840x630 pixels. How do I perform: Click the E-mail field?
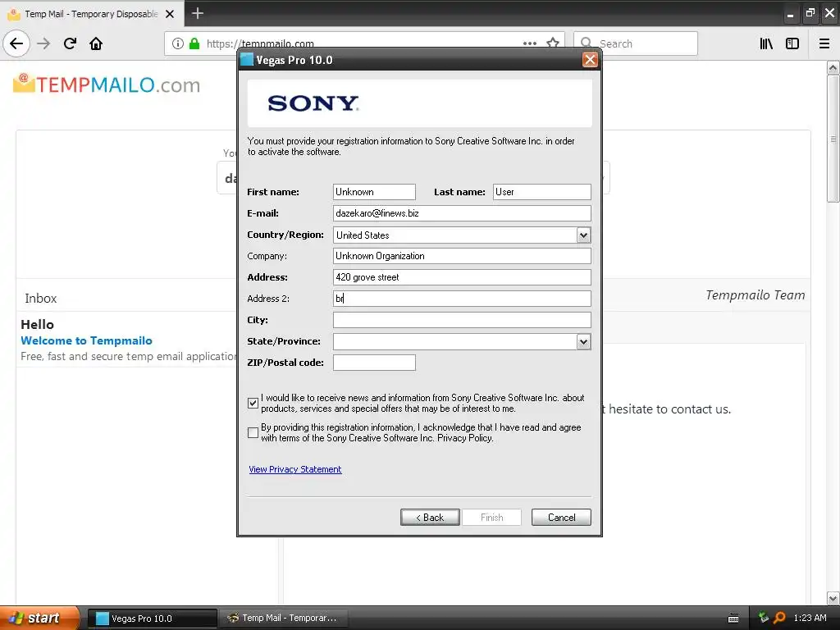[x=462, y=213]
